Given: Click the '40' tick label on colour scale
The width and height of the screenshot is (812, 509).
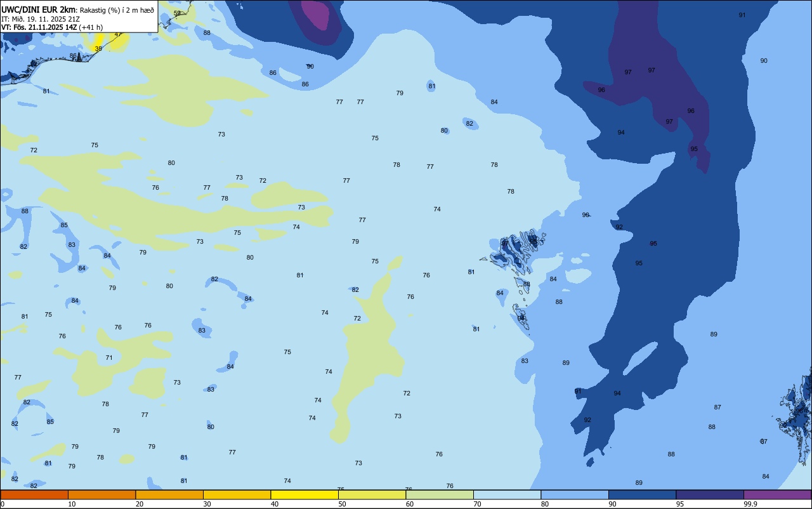Looking at the screenshot, I should (275, 504).
